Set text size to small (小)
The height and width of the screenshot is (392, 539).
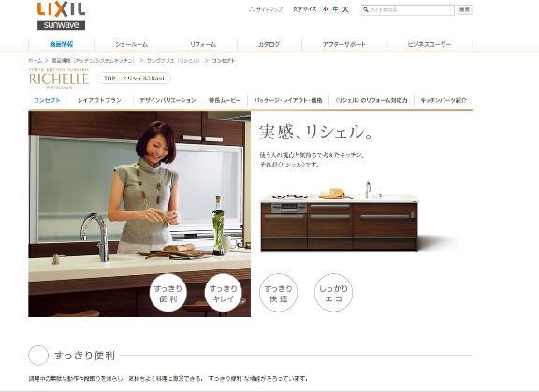(x=326, y=9)
